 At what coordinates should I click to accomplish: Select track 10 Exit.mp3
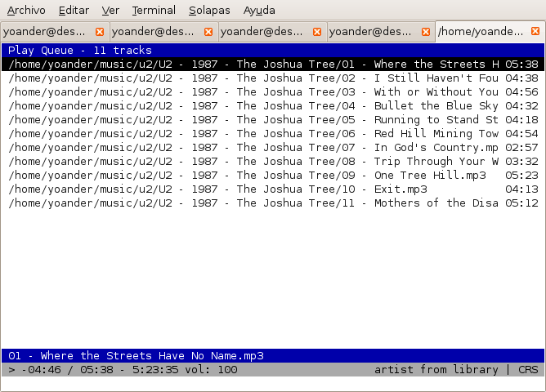pos(273,189)
